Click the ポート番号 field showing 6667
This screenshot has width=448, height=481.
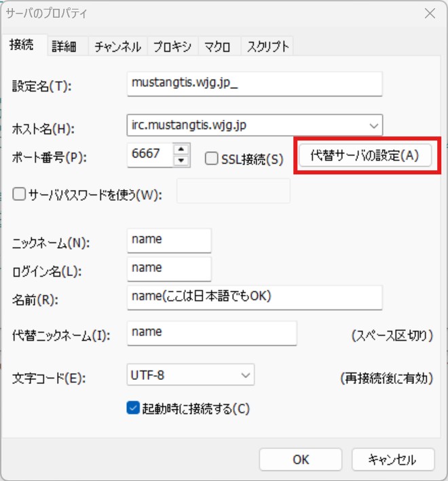(x=150, y=155)
